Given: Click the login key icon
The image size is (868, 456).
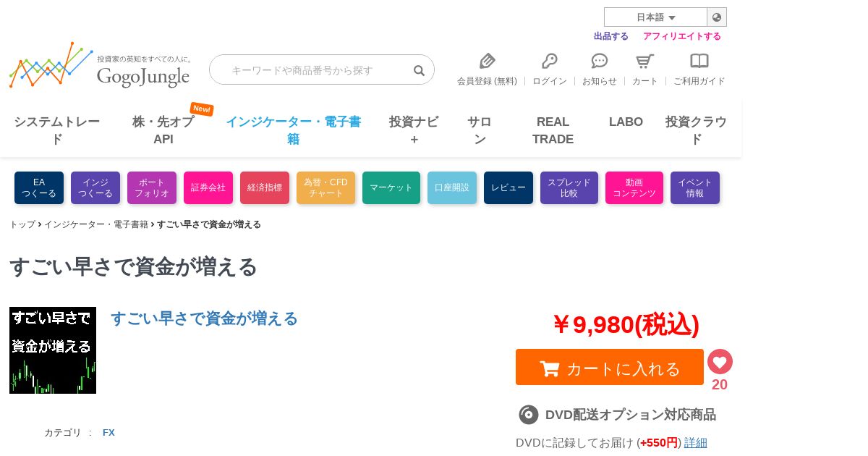Looking at the screenshot, I should click(x=550, y=61).
